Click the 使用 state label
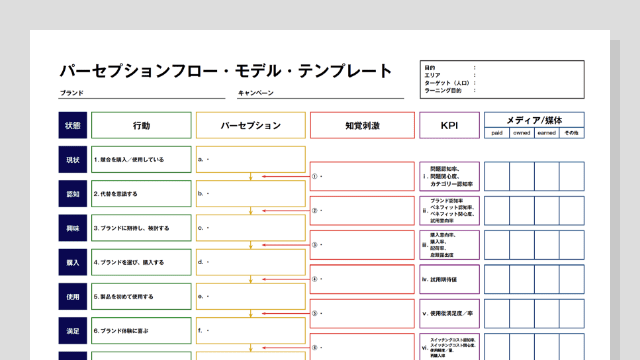Viewport: 640px width, 360px height. (x=73, y=297)
